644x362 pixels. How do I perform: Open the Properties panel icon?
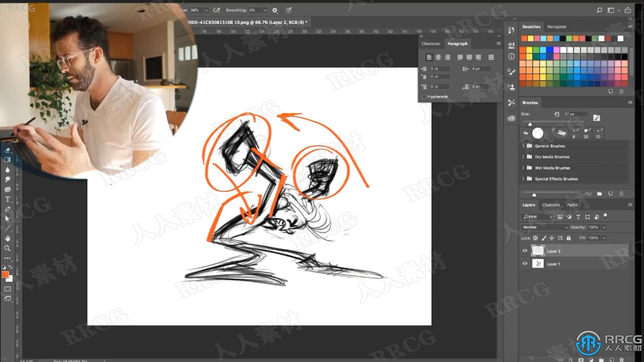click(511, 45)
